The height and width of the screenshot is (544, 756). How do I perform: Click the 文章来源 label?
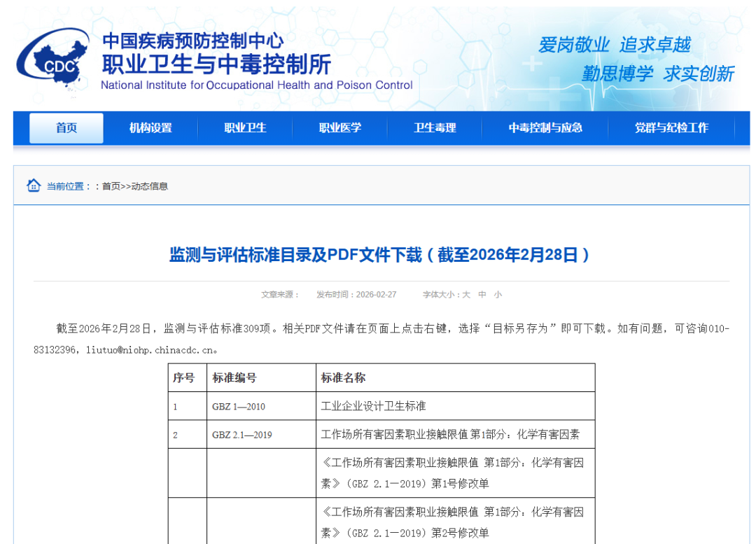(x=280, y=295)
